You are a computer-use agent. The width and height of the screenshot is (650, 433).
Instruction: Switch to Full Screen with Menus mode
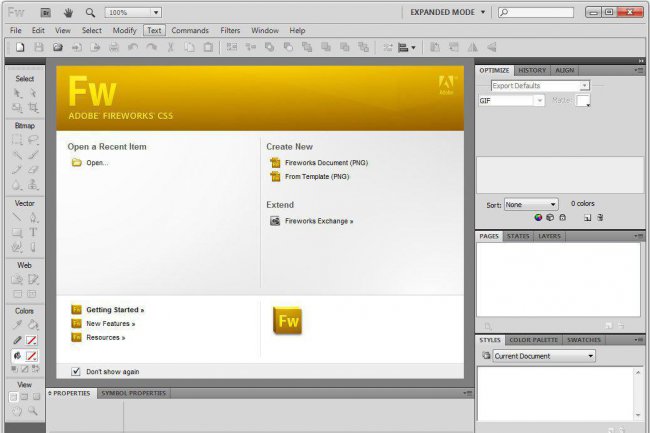(x=25, y=397)
